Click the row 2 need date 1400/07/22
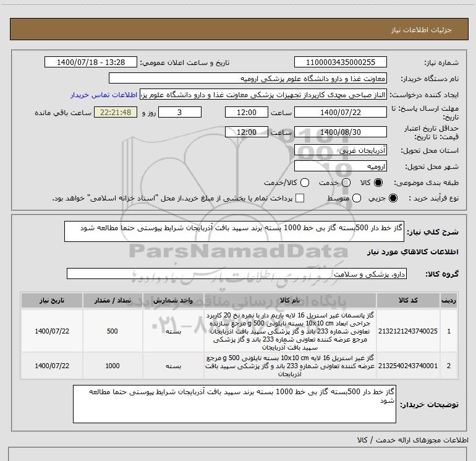476x461 pixels. (x=52, y=366)
